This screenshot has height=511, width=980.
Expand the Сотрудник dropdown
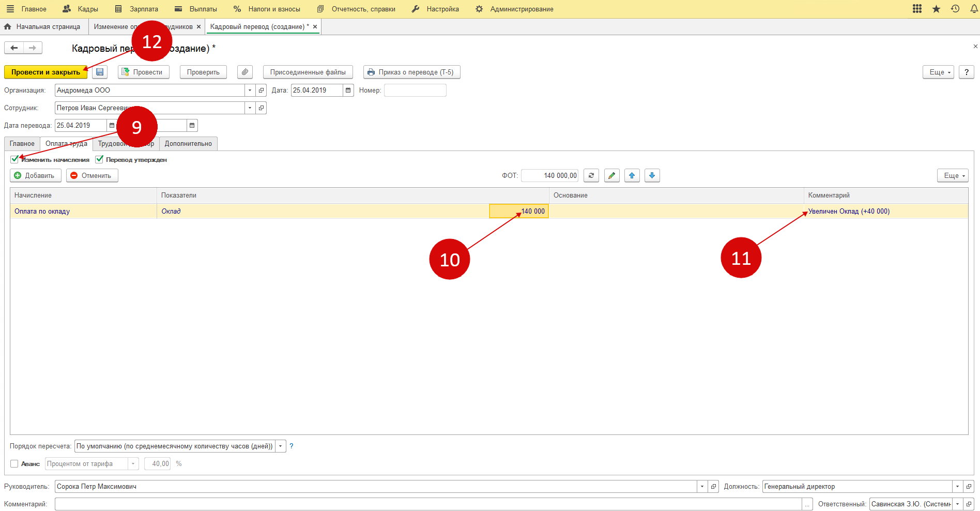[250, 108]
